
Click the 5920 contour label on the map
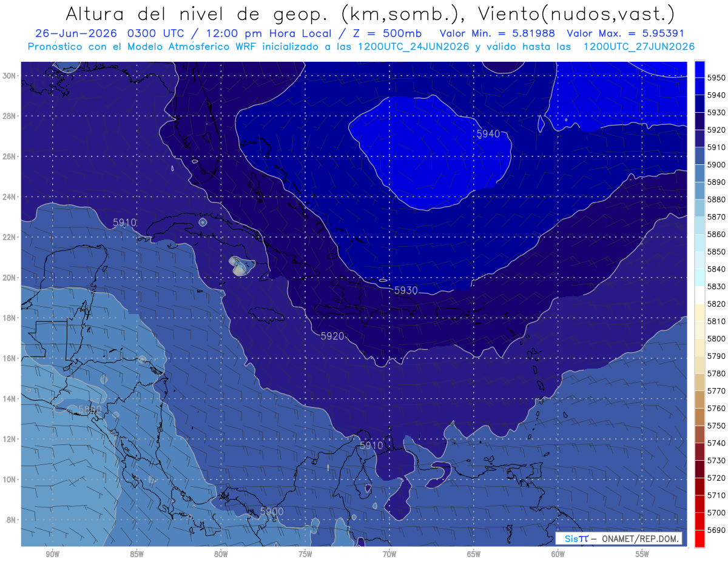pos(332,335)
